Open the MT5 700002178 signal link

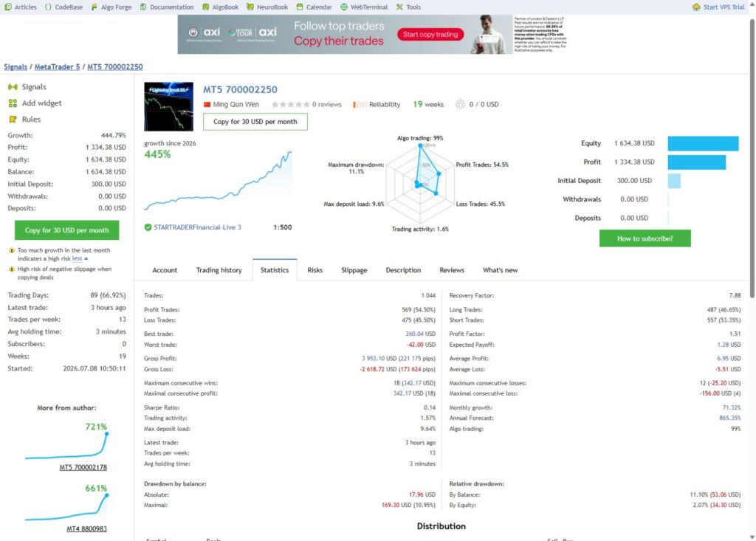coord(83,467)
